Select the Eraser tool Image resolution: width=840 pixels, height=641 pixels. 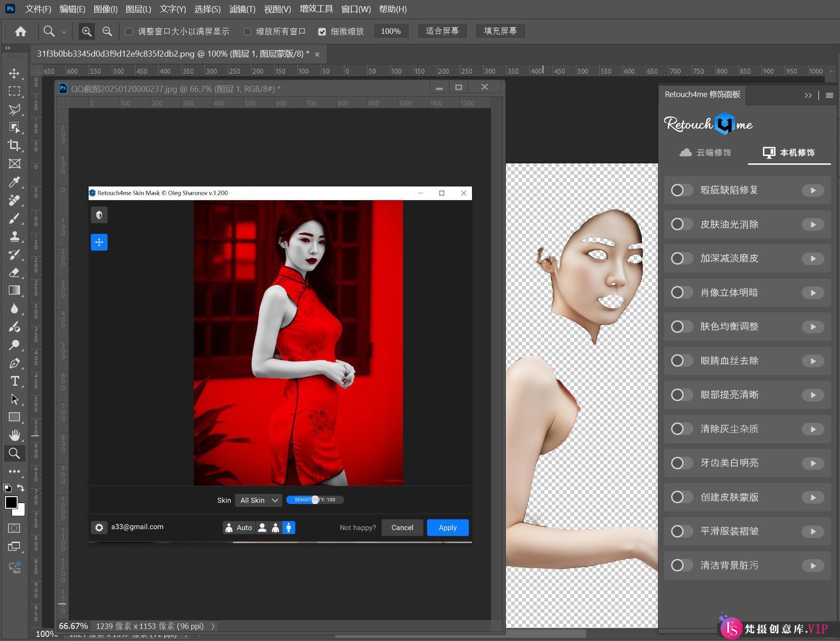pos(14,272)
